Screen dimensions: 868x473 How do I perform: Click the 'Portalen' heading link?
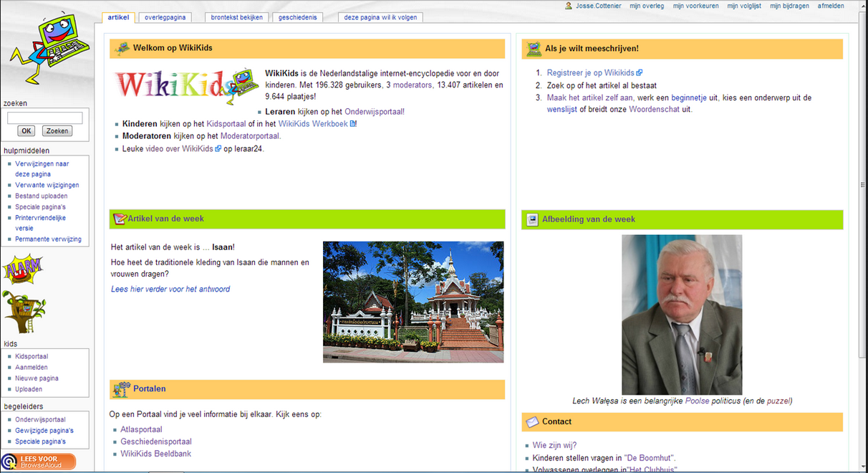pyautogui.click(x=149, y=389)
